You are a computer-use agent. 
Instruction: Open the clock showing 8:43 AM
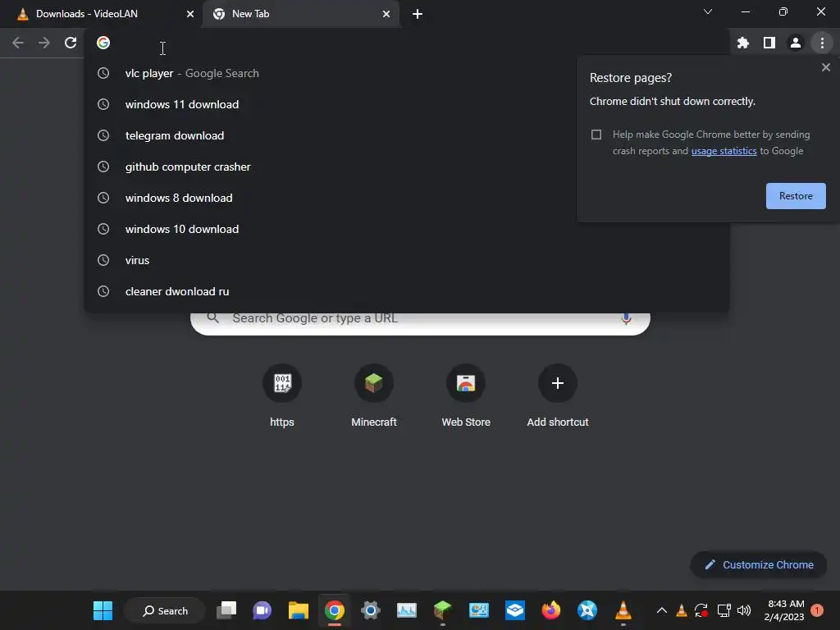784,610
